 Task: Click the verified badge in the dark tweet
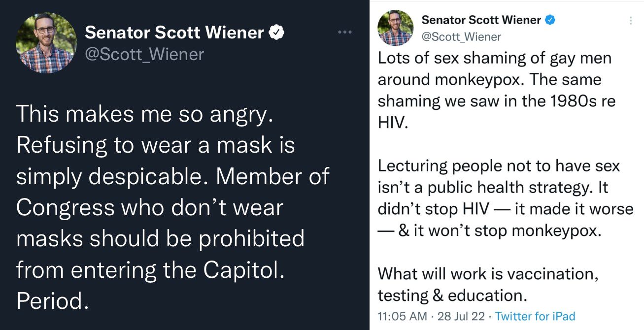277,33
